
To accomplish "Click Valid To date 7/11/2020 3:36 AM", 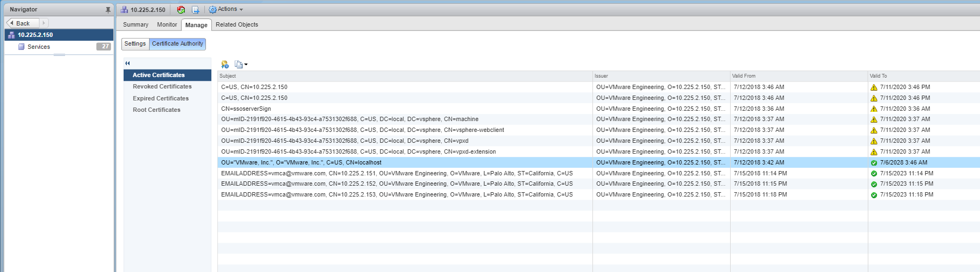I will [905, 109].
